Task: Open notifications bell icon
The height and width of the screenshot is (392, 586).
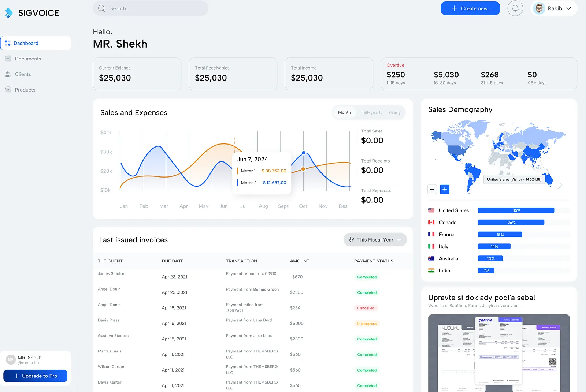Action: pos(515,8)
